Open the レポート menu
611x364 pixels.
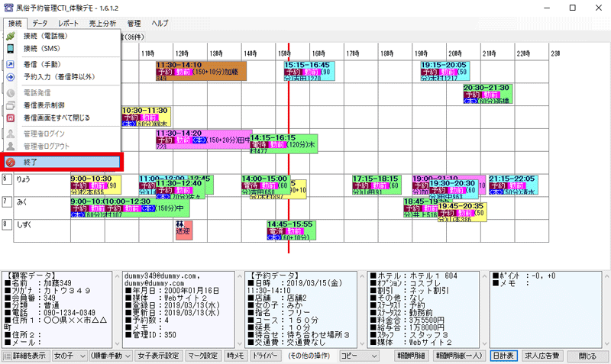(x=68, y=24)
